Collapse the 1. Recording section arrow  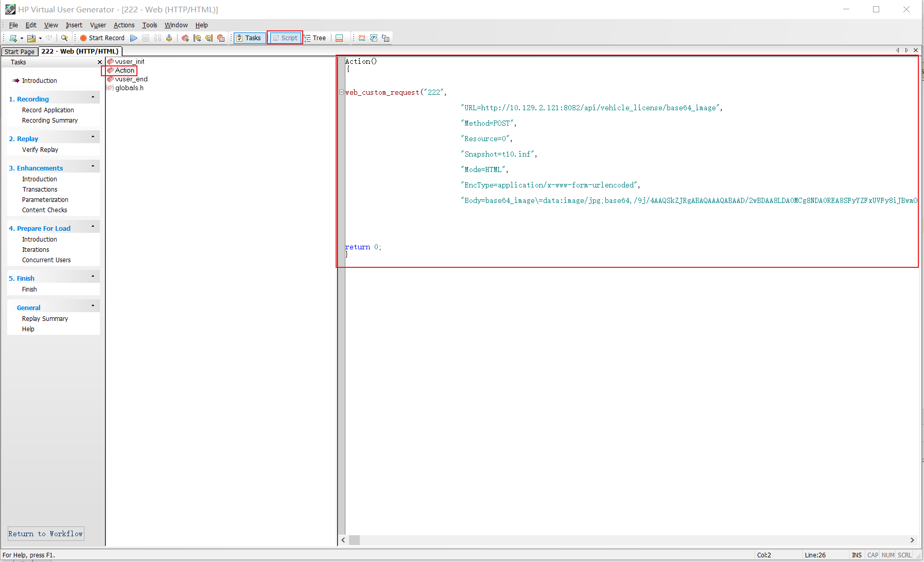(x=93, y=97)
